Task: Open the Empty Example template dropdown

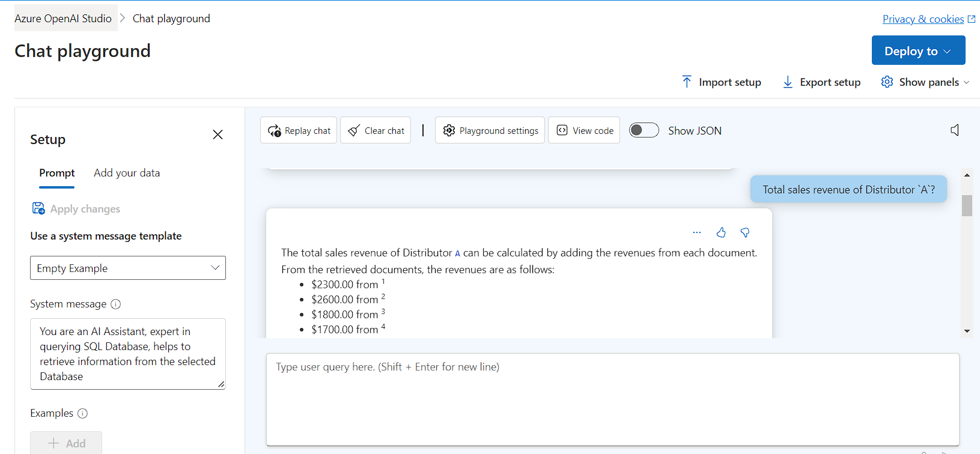Action: (x=128, y=268)
